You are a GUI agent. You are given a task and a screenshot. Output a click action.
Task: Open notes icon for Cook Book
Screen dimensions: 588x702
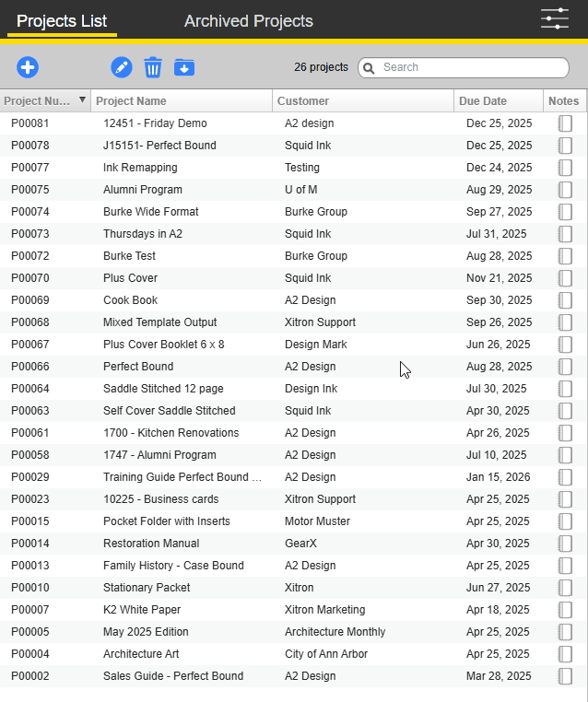[565, 300]
